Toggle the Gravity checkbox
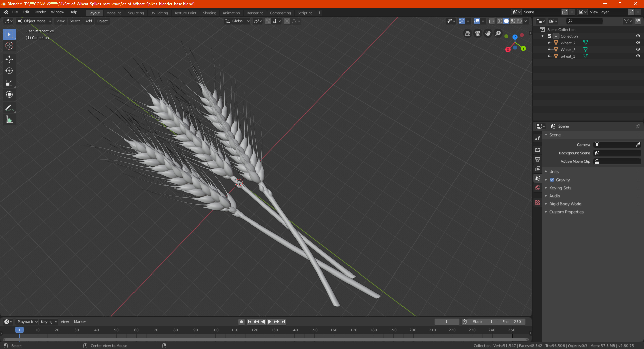The image size is (644, 349). click(x=552, y=180)
